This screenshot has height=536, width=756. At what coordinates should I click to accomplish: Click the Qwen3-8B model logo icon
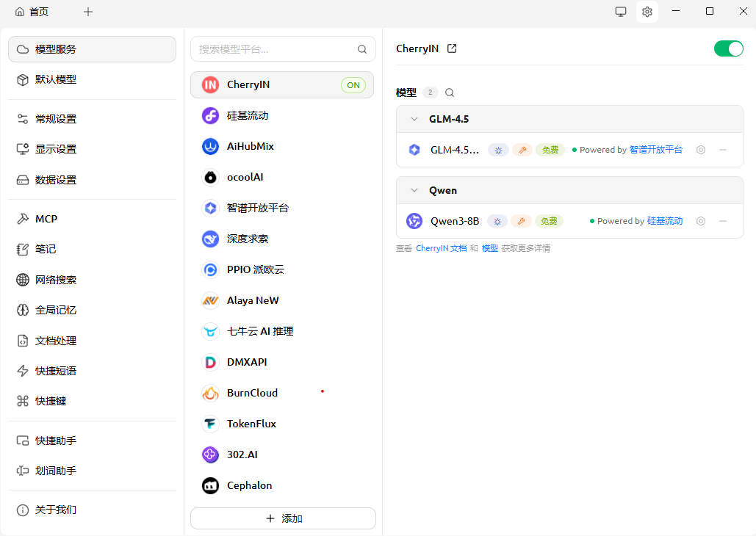tap(414, 221)
